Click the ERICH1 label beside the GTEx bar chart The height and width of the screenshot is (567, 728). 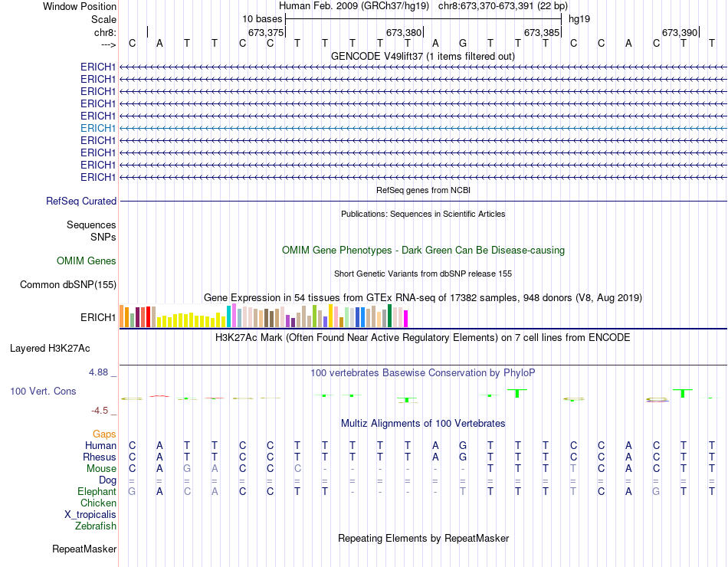point(97,318)
